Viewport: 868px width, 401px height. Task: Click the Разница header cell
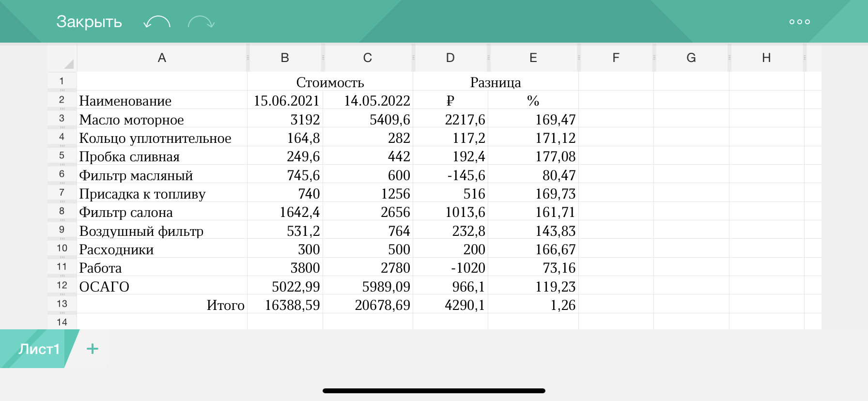click(x=496, y=81)
